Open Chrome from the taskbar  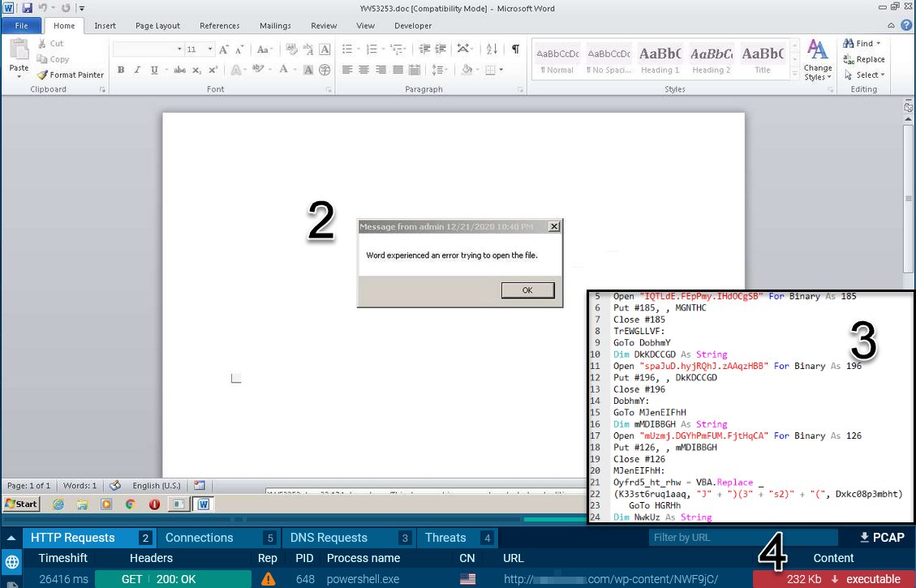click(x=130, y=504)
